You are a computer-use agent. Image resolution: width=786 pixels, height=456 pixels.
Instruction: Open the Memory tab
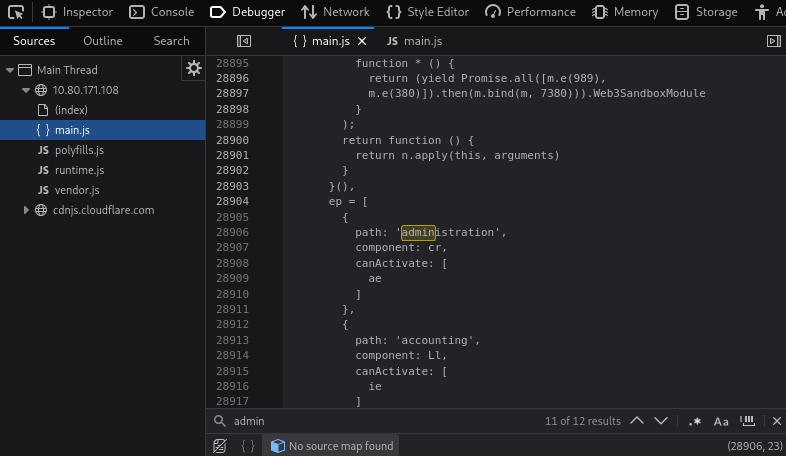625,12
